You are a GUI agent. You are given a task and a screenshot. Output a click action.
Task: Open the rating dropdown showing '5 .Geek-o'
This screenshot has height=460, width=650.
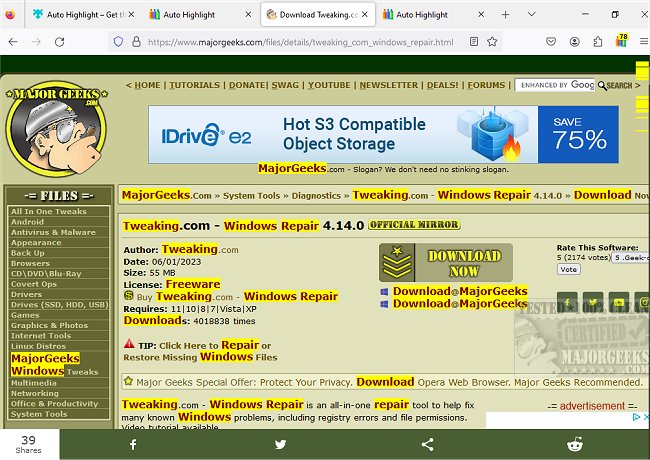[631, 258]
